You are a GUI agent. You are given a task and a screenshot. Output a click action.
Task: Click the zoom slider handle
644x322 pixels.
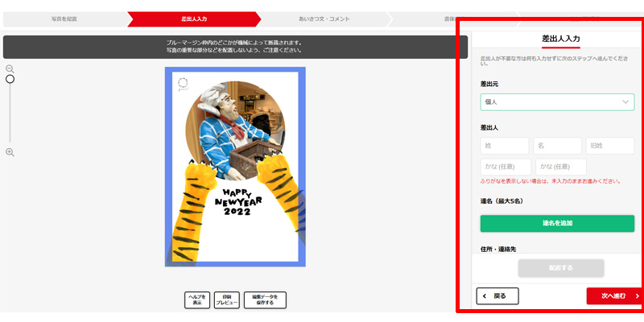click(10, 79)
